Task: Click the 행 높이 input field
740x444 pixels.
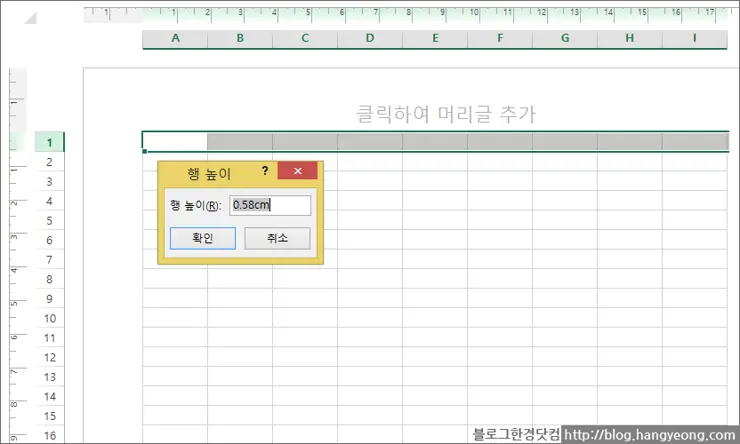Action: tap(270, 205)
